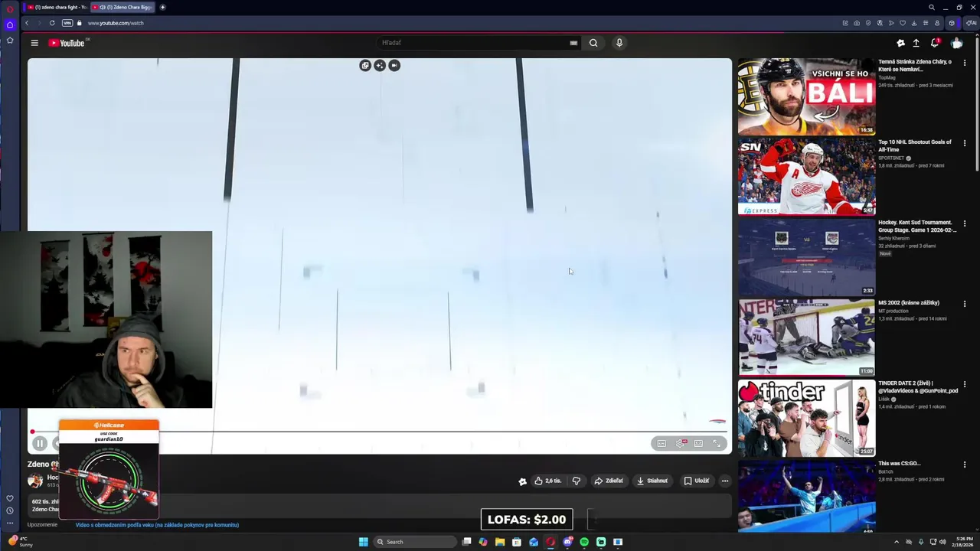Start voice search with the microphone icon
The height and width of the screenshot is (551, 980).
point(619,43)
